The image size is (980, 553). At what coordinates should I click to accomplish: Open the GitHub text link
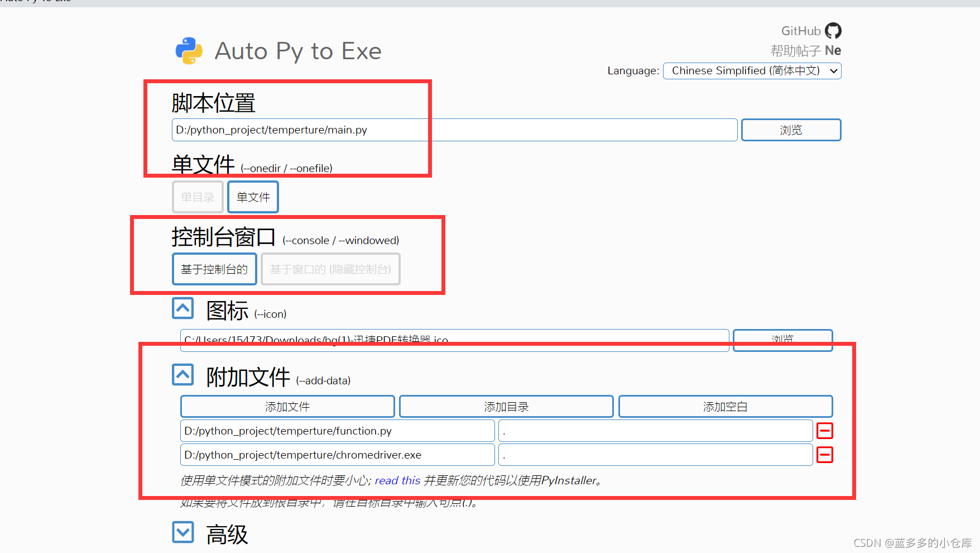[x=801, y=31]
